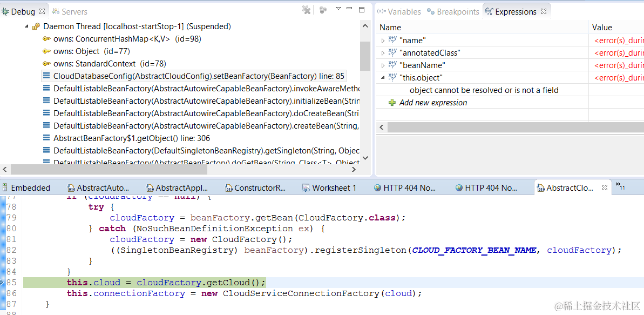Open the ConstructorR... editor tab
644x315 pixels.
click(x=255, y=188)
